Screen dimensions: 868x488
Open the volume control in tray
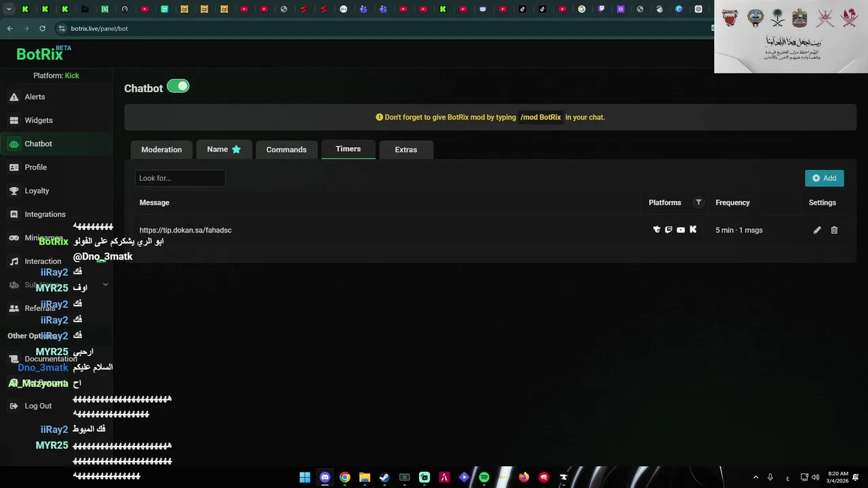click(815, 478)
